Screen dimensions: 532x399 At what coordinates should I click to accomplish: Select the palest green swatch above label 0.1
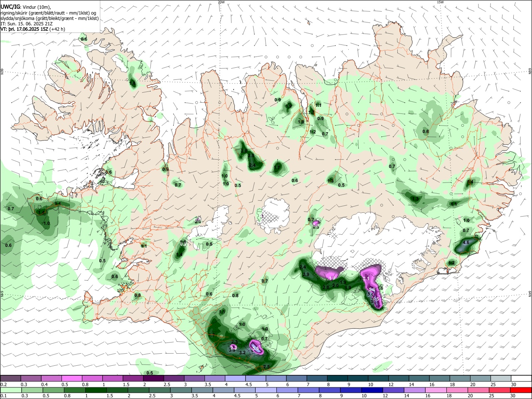[11, 390]
